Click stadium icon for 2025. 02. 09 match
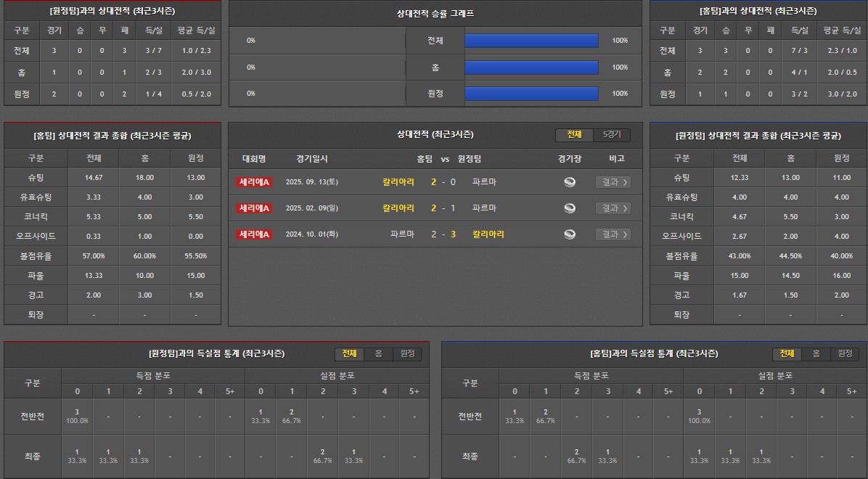Image resolution: width=868 pixels, height=479 pixels. tap(570, 208)
